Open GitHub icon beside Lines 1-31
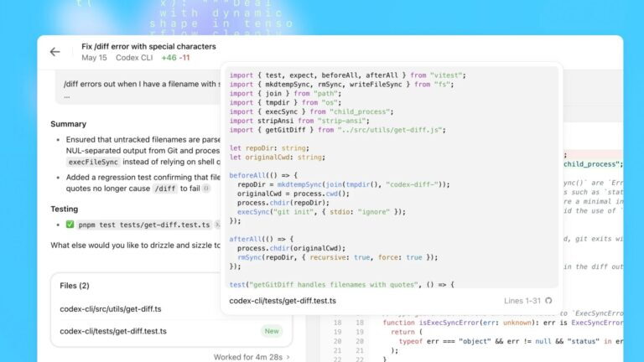Image resolution: width=644 pixels, height=362 pixels. tap(548, 301)
